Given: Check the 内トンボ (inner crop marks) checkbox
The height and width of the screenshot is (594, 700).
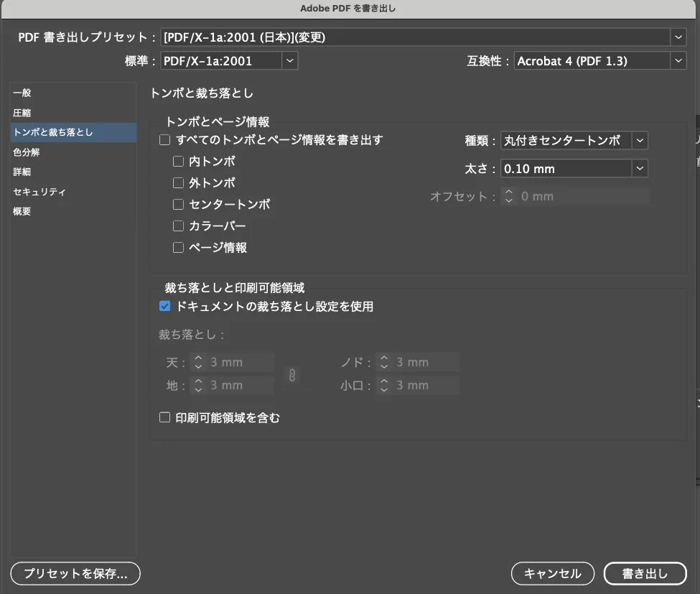Looking at the screenshot, I should coord(178,161).
